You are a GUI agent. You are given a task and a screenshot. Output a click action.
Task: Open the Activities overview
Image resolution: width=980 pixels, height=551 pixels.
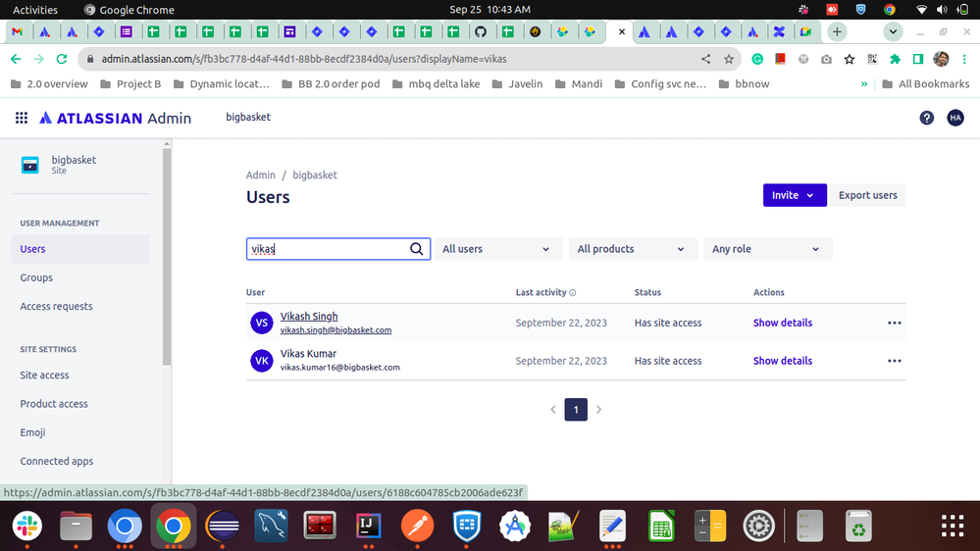[x=35, y=10]
